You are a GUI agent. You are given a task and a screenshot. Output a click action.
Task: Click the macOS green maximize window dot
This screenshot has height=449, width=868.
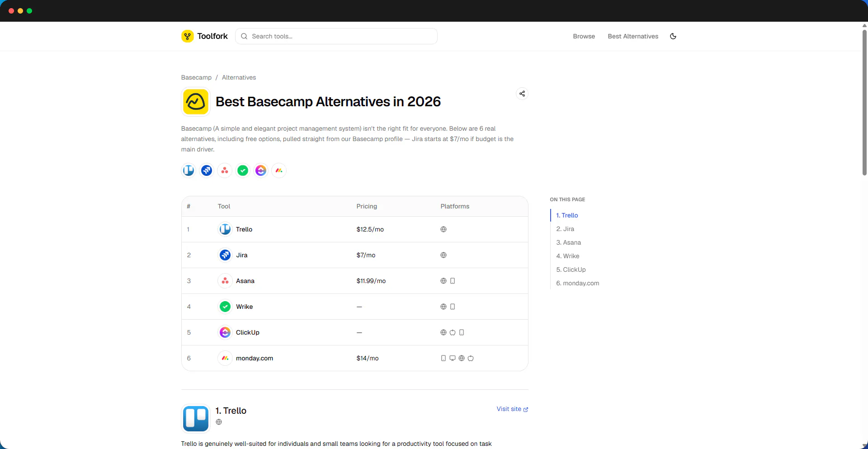coord(29,11)
